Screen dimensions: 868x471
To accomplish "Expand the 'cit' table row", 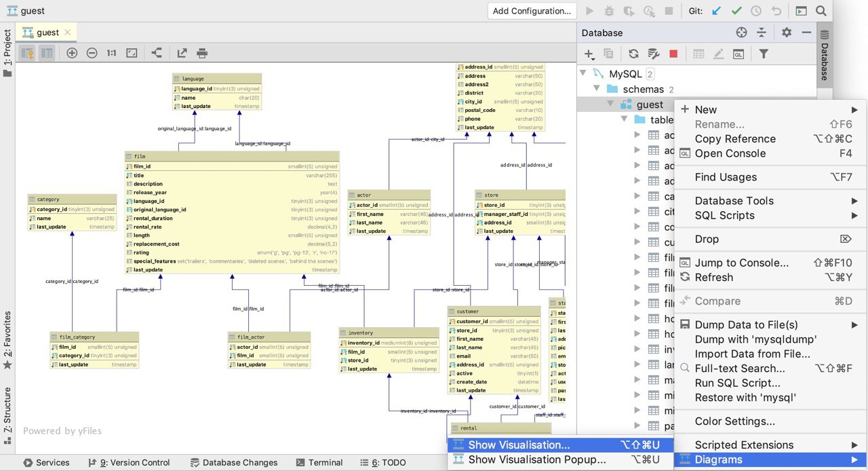I will coord(637,212).
